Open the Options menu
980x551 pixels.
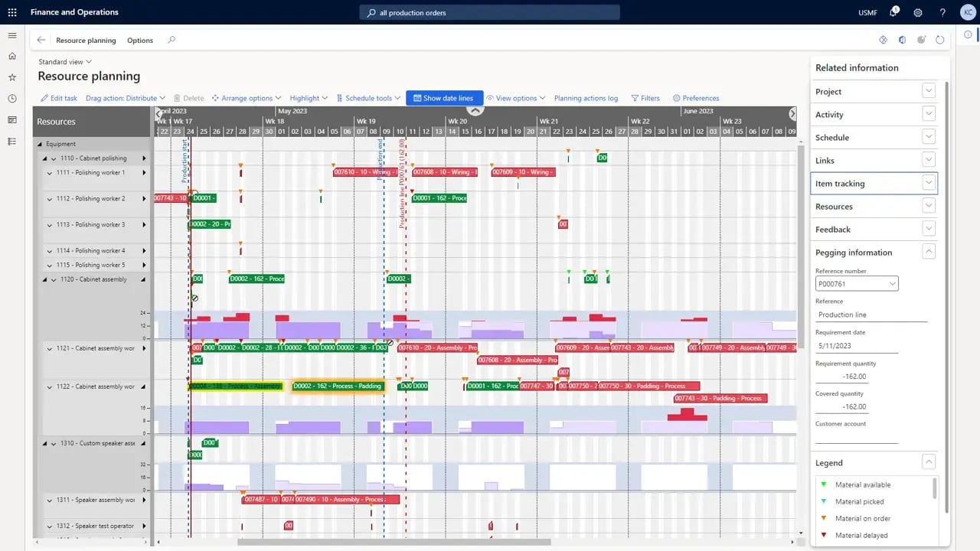[x=140, y=40]
